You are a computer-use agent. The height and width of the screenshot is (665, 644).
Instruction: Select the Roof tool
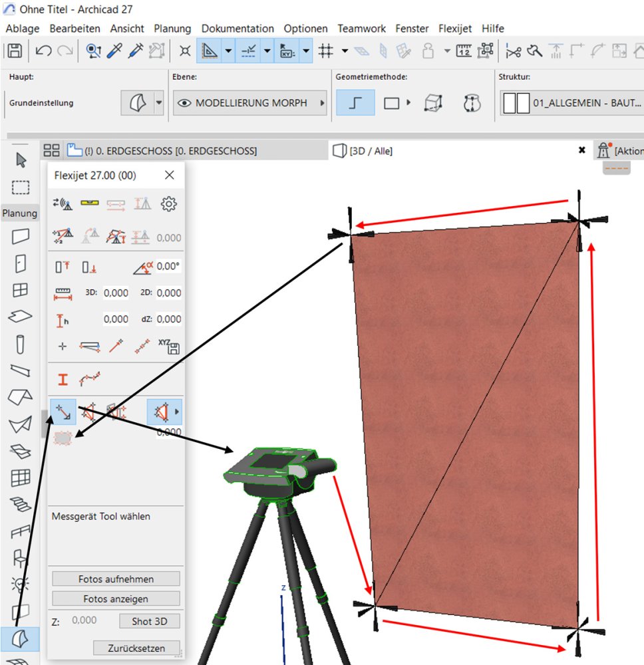pyautogui.click(x=21, y=397)
